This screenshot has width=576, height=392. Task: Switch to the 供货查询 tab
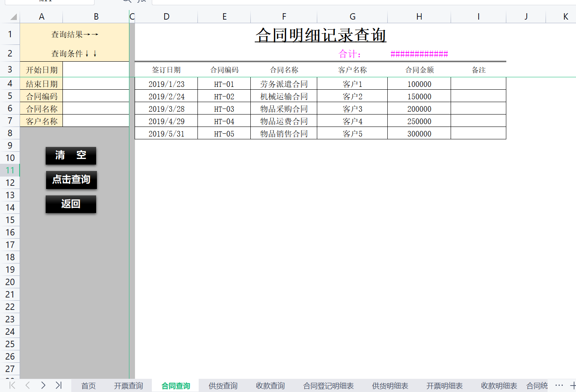(x=223, y=386)
